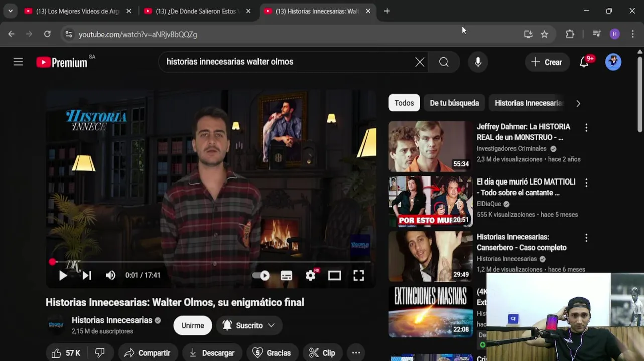Screen dimensions: 644x361
Task: Bookmark this page with star icon
Action: (x=544, y=34)
